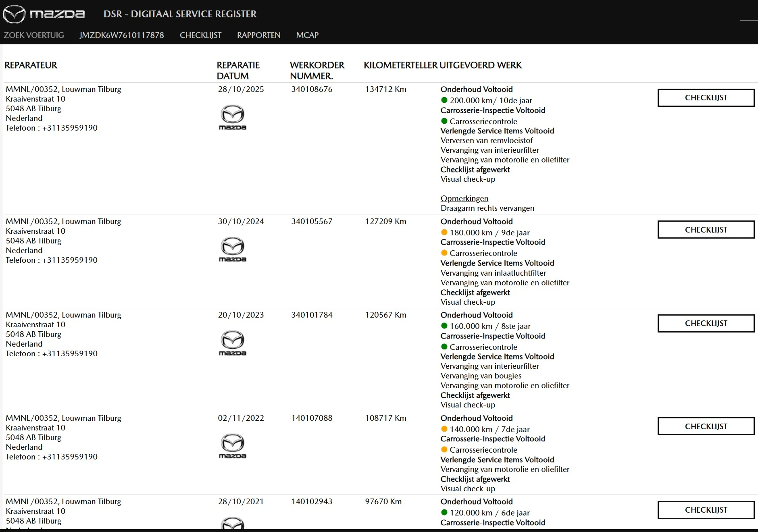This screenshot has width=758, height=532.
Task: Click the Mazda dealer logo for 20/10/2023 entry
Action: tap(233, 343)
